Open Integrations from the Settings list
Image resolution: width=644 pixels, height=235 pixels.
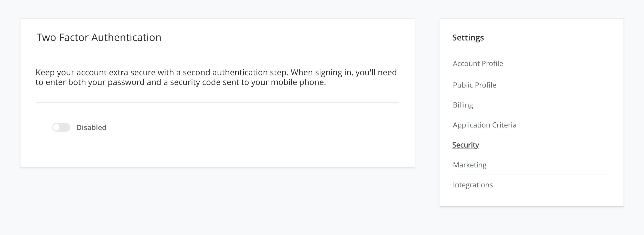[473, 185]
